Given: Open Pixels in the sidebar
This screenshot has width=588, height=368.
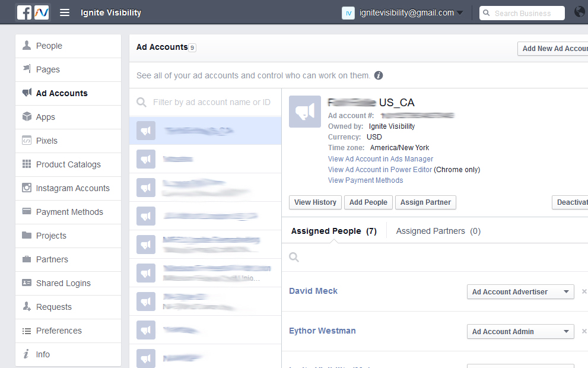Looking at the screenshot, I should point(68,141).
